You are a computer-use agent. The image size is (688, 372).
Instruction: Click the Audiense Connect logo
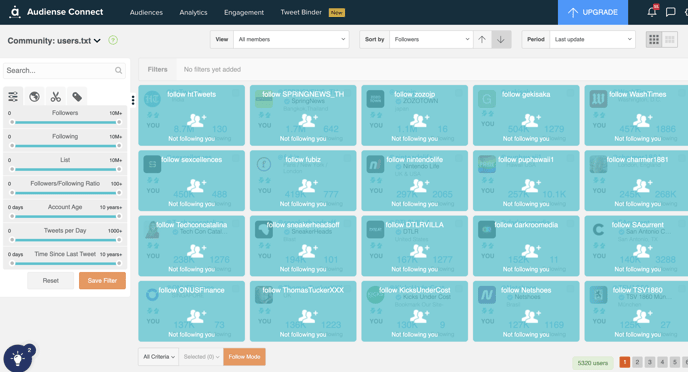click(x=56, y=12)
